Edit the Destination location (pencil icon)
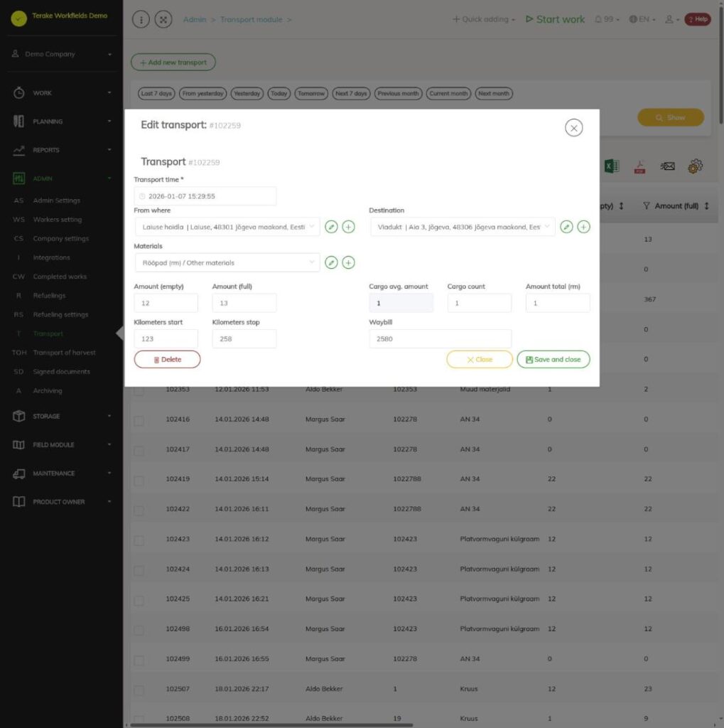The height and width of the screenshot is (728, 724). click(x=566, y=227)
